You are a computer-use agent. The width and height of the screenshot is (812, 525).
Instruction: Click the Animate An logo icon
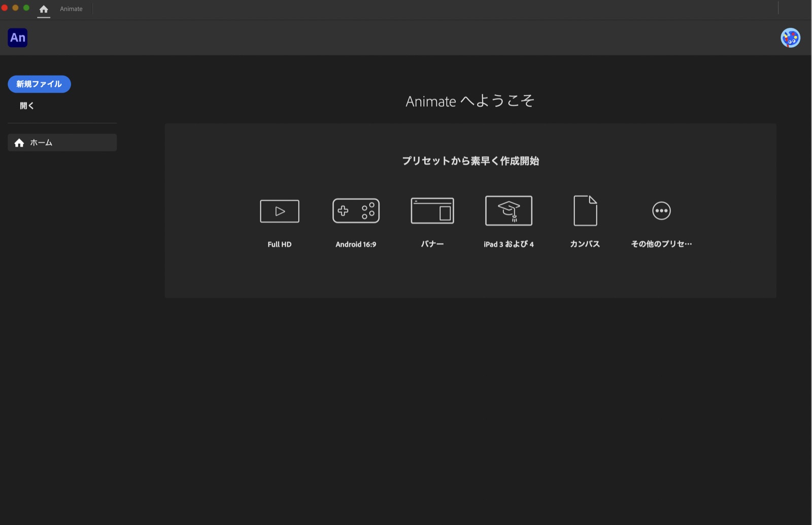coord(18,38)
